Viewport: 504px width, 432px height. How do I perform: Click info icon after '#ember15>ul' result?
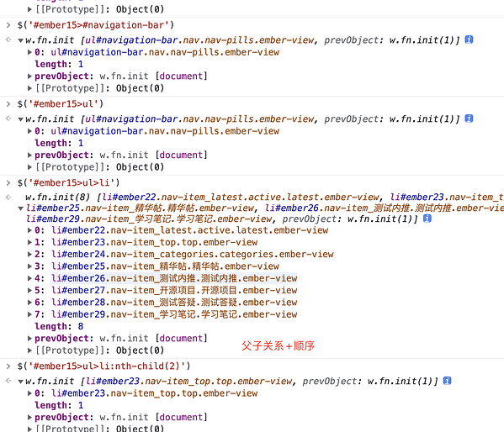[x=469, y=119]
